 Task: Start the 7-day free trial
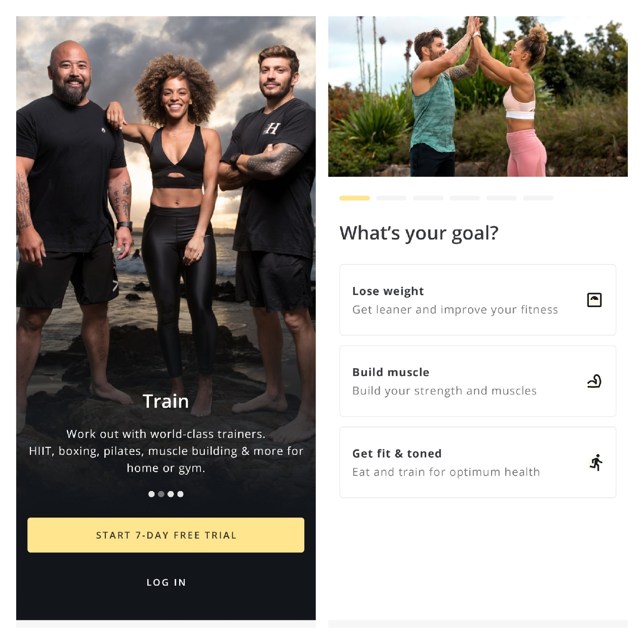(x=166, y=535)
